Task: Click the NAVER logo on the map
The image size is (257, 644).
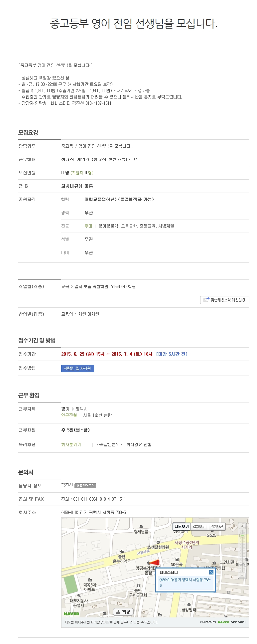Action: coord(71,613)
